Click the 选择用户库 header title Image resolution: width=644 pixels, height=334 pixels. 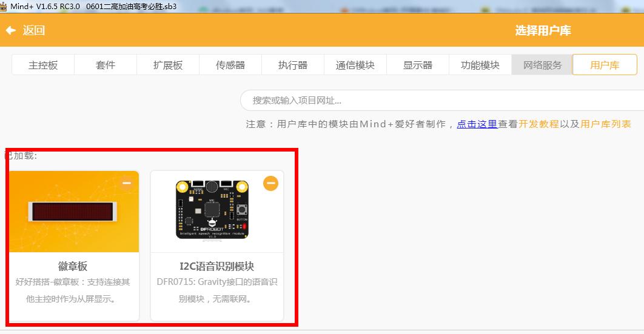(543, 30)
